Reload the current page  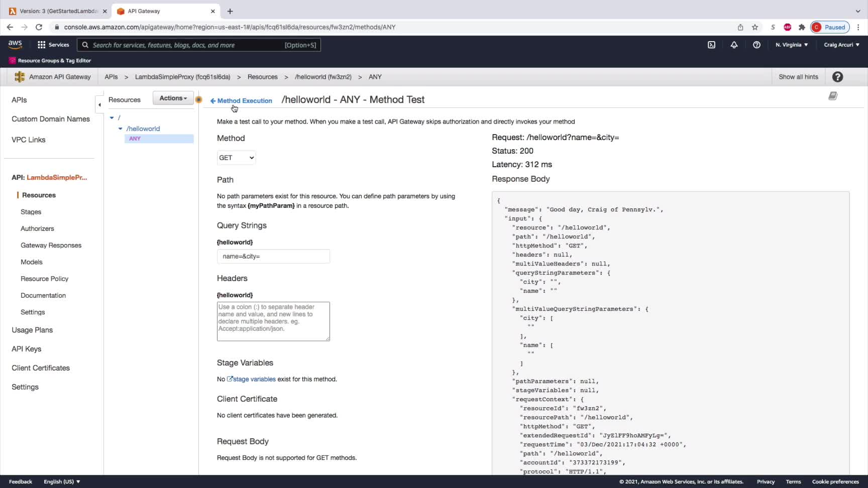coord(39,27)
